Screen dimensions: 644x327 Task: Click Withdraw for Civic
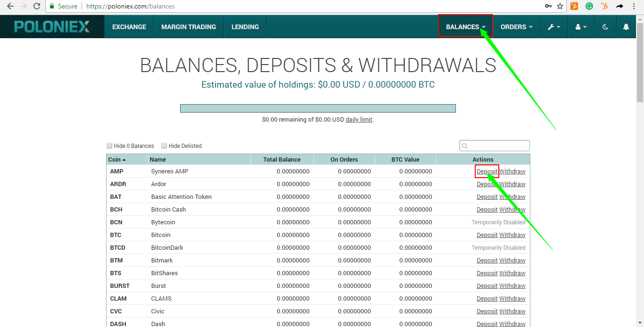pyautogui.click(x=512, y=311)
